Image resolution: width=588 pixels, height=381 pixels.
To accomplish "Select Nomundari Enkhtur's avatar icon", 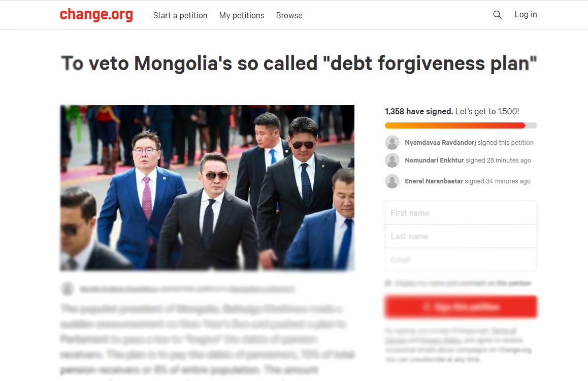I will point(392,160).
